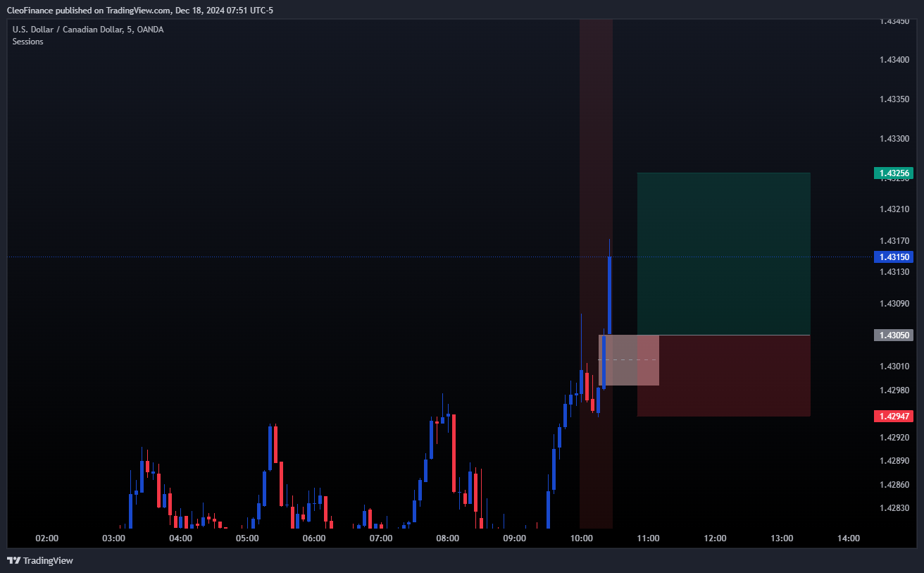Click the 05:00 time axis label
This screenshot has height=573, width=924.
[247, 538]
